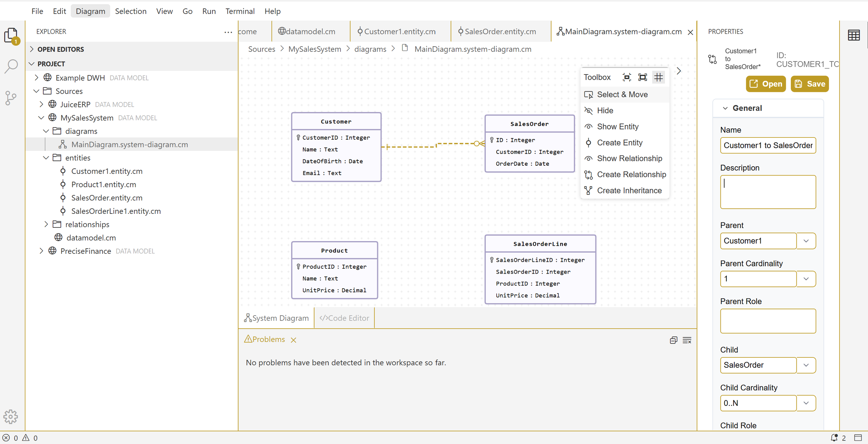Viewport: 868px width, 444px height.
Task: Choose the Show Entity tool
Action: click(x=617, y=127)
